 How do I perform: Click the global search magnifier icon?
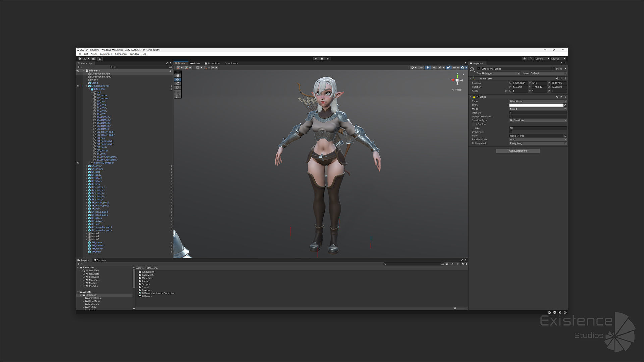click(531, 59)
